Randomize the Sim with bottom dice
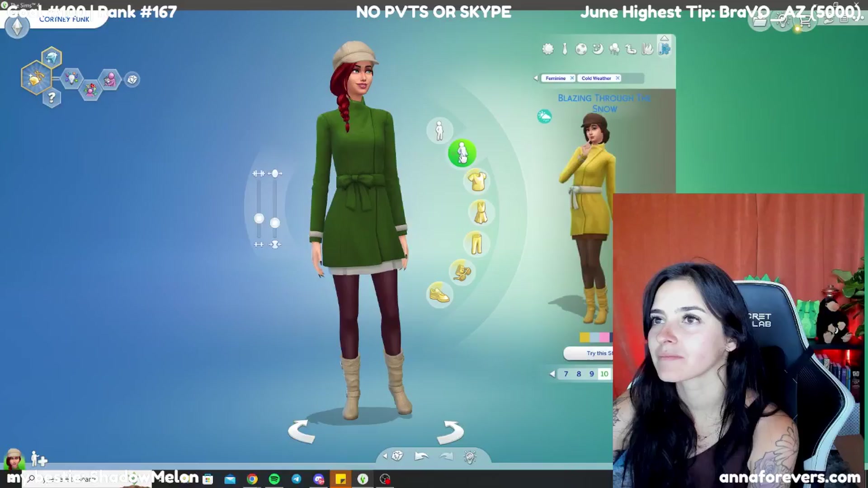868x488 pixels. tap(397, 455)
